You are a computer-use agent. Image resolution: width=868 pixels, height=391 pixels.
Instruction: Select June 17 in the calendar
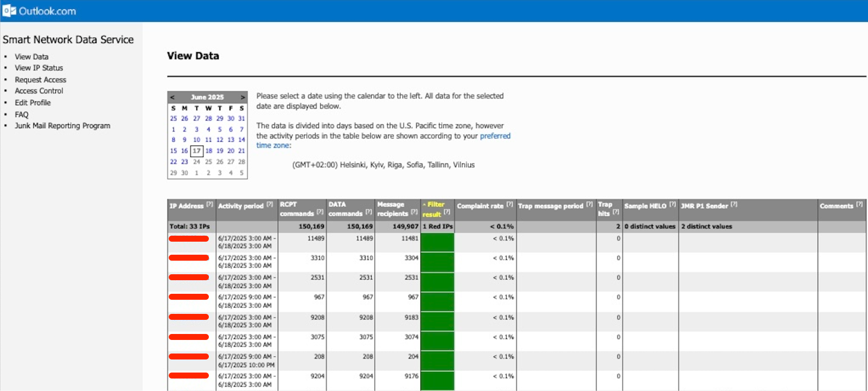click(x=196, y=151)
